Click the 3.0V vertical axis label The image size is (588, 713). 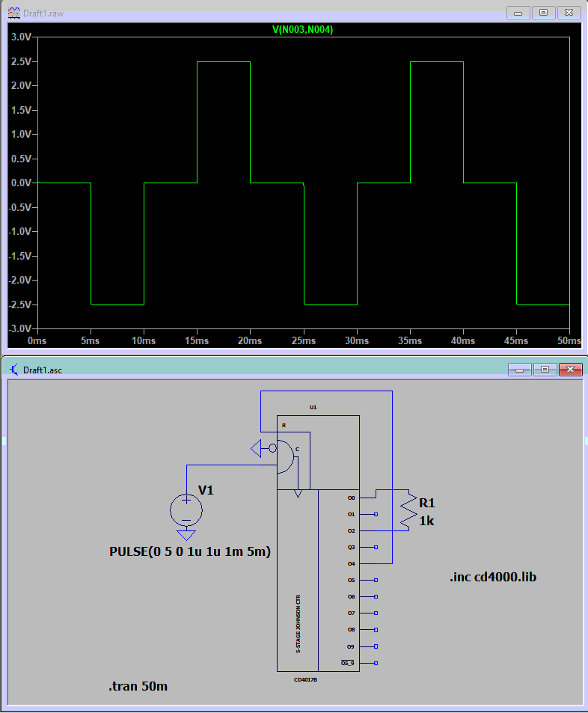[x=21, y=37]
